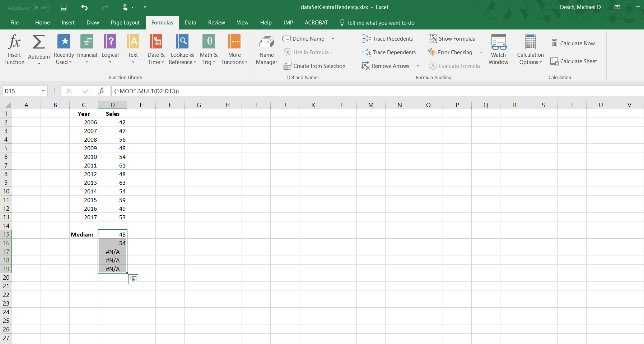Click Create from Selection
This screenshot has height=344, width=644.
pos(314,66)
